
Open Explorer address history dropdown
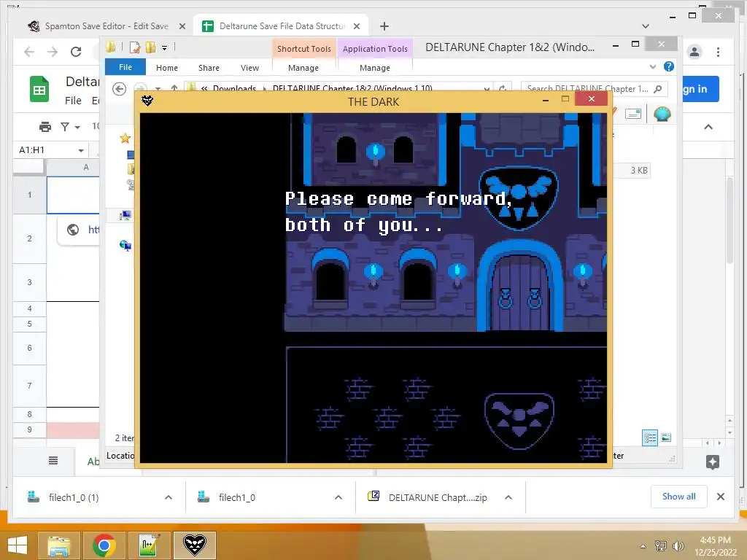tap(487, 88)
